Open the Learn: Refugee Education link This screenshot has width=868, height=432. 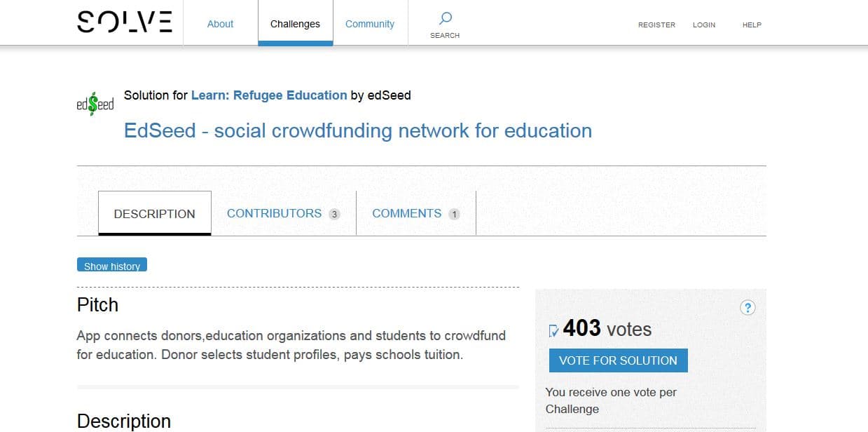(269, 95)
